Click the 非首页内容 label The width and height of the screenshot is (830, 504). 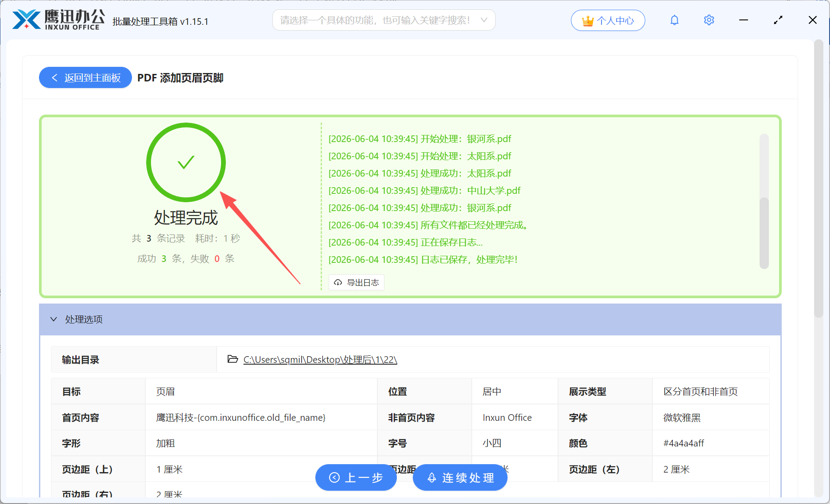click(x=411, y=418)
